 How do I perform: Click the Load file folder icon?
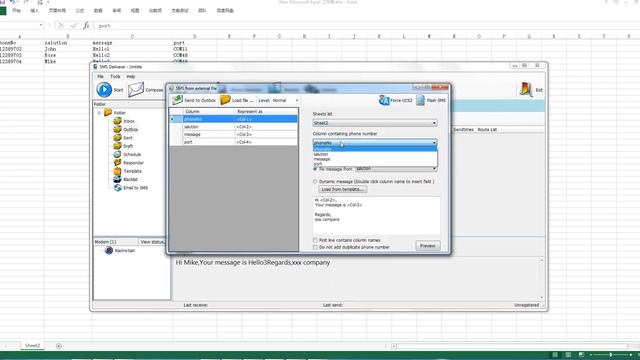[225, 100]
